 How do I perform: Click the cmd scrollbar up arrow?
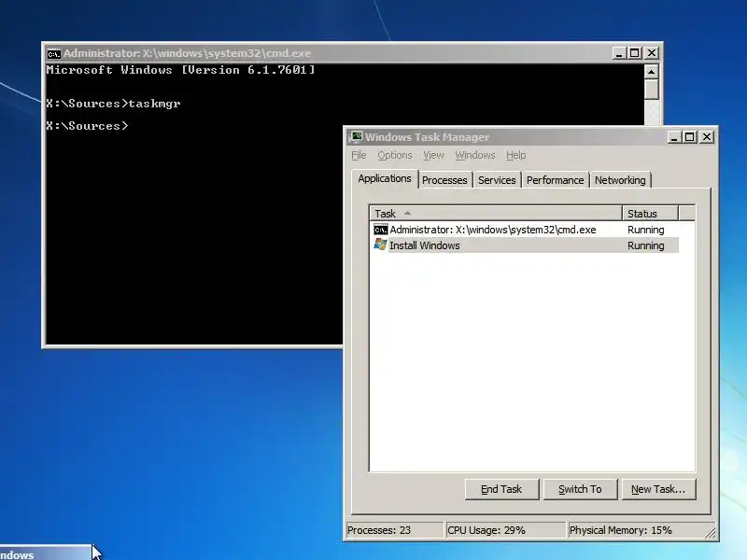pyautogui.click(x=651, y=72)
